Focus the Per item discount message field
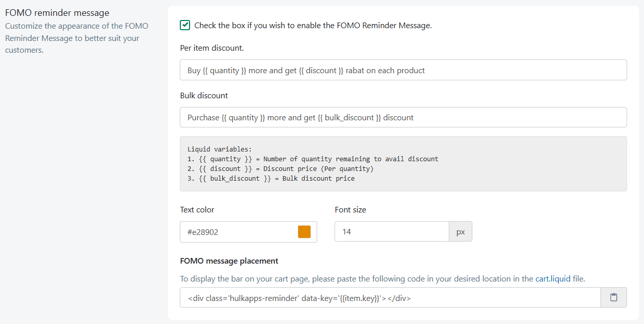 pos(403,70)
